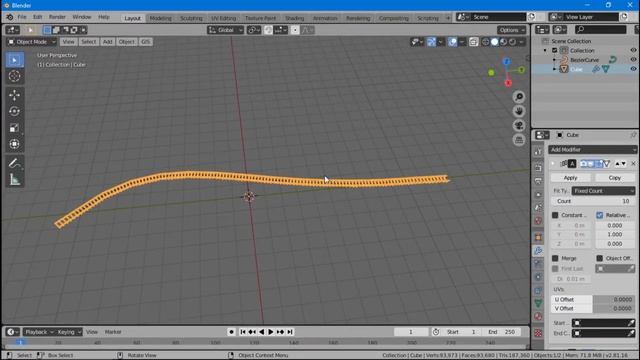Open the Playback dropdown
The image size is (640, 360).
39,332
